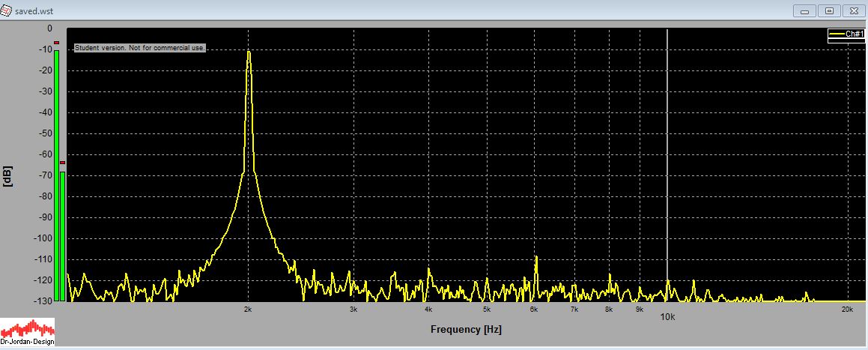
Task: Click the -130 dB tick label
Action: click(44, 301)
